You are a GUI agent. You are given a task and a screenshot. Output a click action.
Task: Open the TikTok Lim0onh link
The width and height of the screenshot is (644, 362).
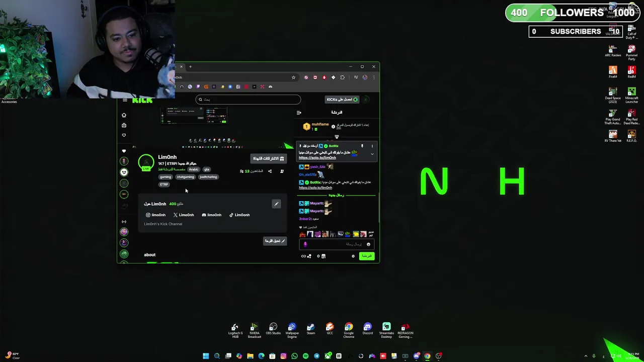click(x=239, y=215)
